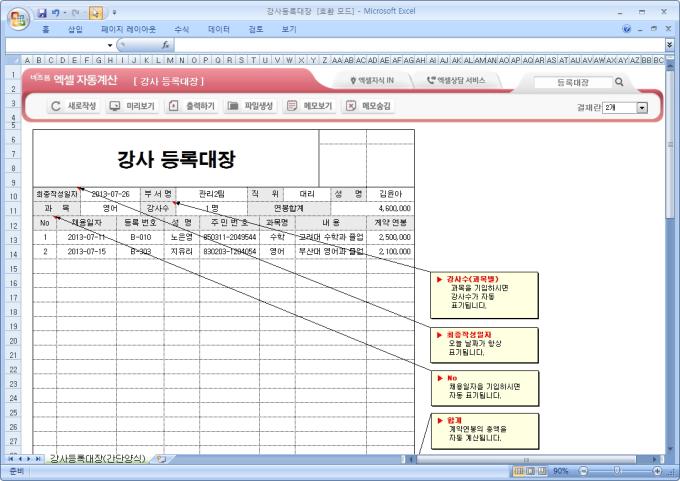Viewport: 680px width, 481px height.
Task: Select the 대리 position cell
Action: click(x=307, y=194)
